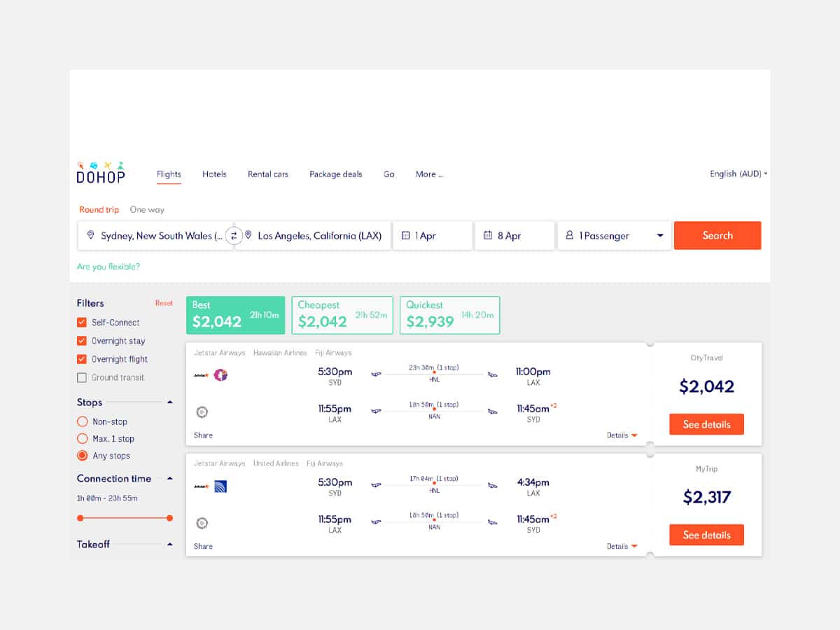Click the Dohop logo
The width and height of the screenshot is (840, 630).
click(x=101, y=172)
